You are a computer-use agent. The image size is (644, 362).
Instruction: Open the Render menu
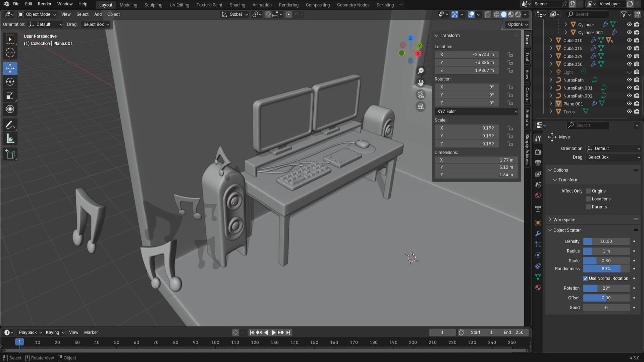point(45,4)
